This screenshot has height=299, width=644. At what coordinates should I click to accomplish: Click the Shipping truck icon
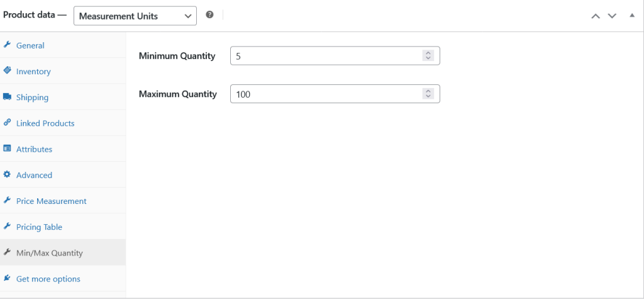7,97
